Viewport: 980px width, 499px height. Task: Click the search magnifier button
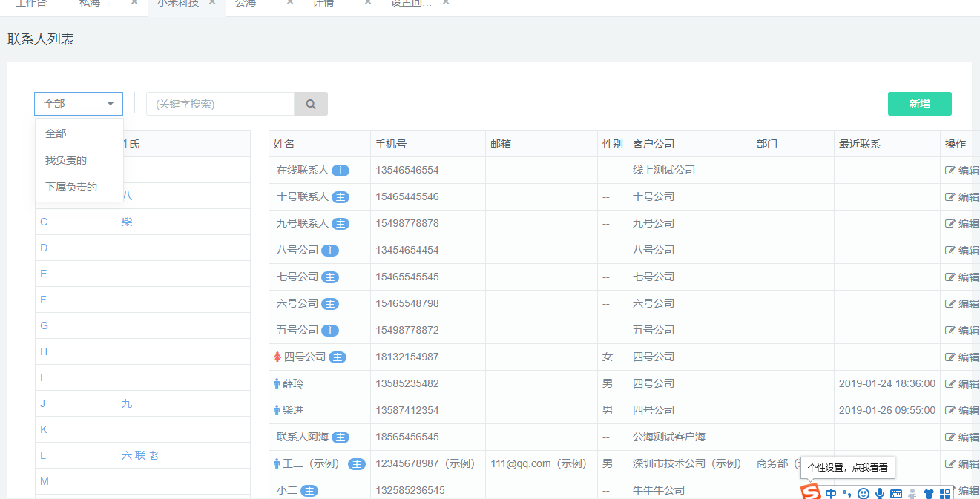tap(311, 104)
